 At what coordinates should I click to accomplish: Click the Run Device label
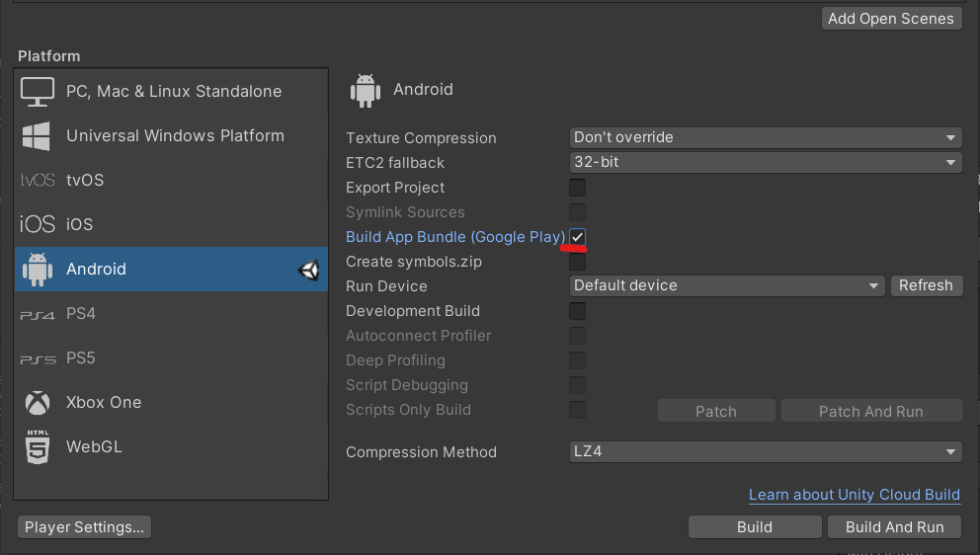pyautogui.click(x=387, y=286)
